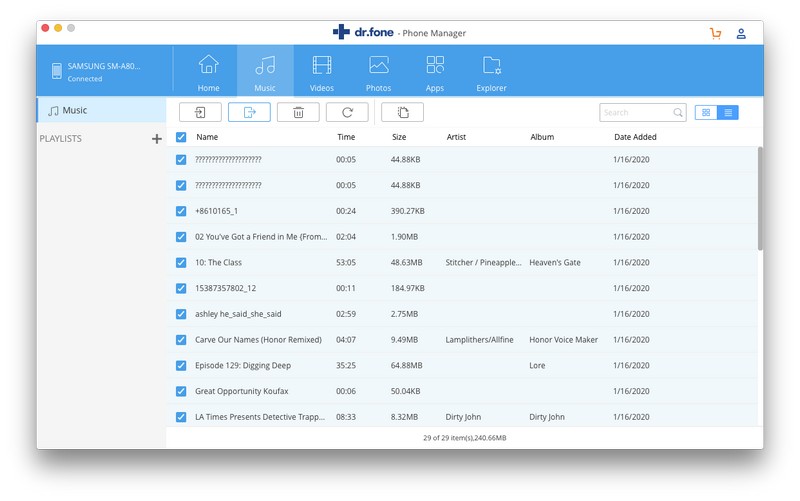Sort by the Name column header
The image size is (800, 501).
pyautogui.click(x=207, y=137)
